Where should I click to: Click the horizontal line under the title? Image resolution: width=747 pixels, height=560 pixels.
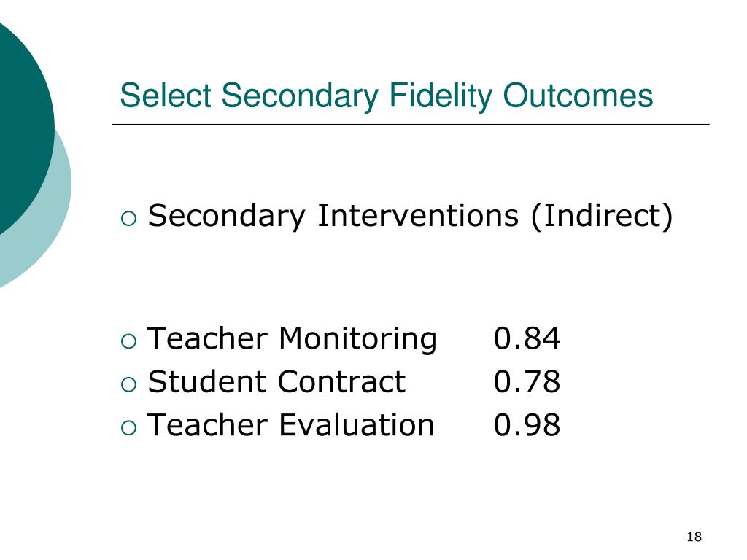pos(411,124)
